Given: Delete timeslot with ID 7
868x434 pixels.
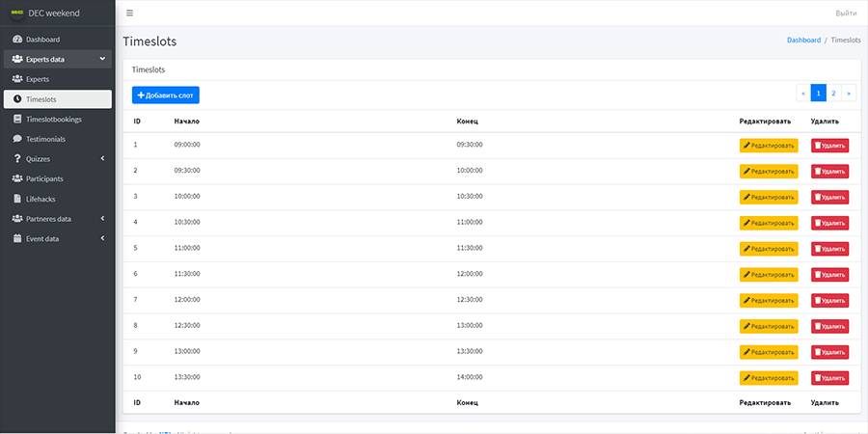Looking at the screenshot, I should pos(829,301).
